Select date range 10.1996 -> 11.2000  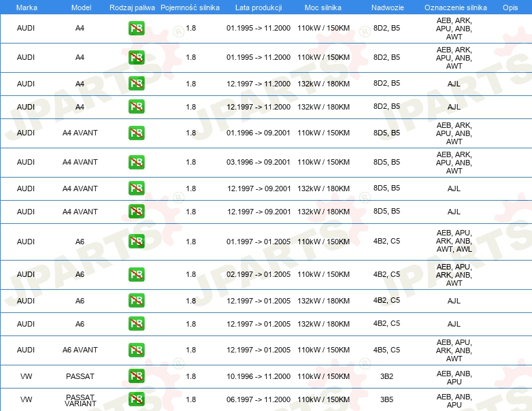coord(259,376)
